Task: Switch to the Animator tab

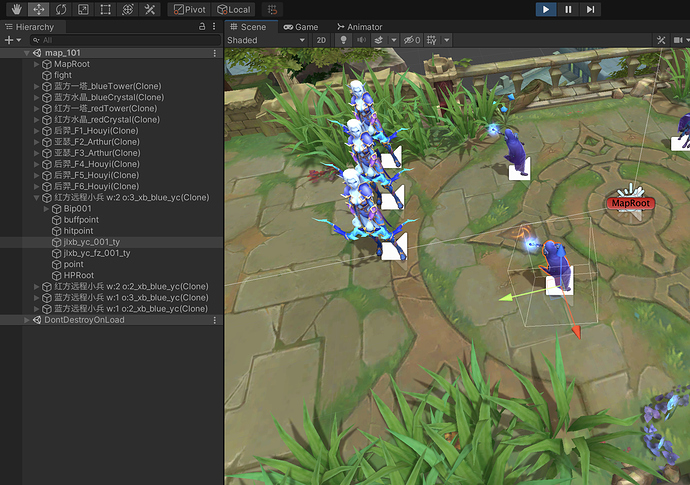Action: click(x=360, y=27)
